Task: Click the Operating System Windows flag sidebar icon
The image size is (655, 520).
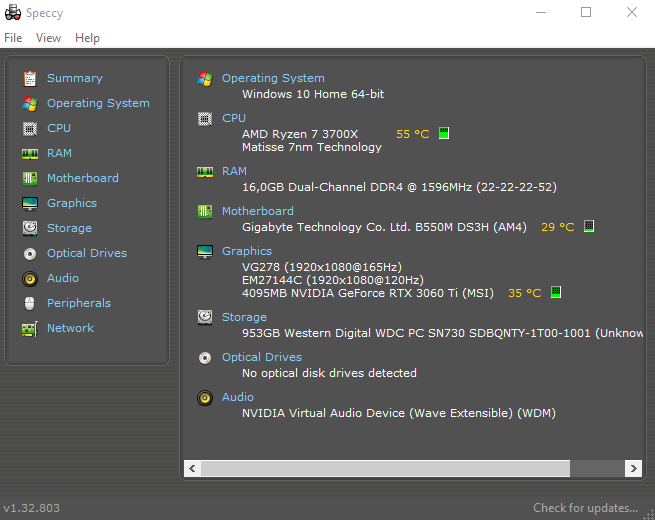Action: [x=30, y=104]
